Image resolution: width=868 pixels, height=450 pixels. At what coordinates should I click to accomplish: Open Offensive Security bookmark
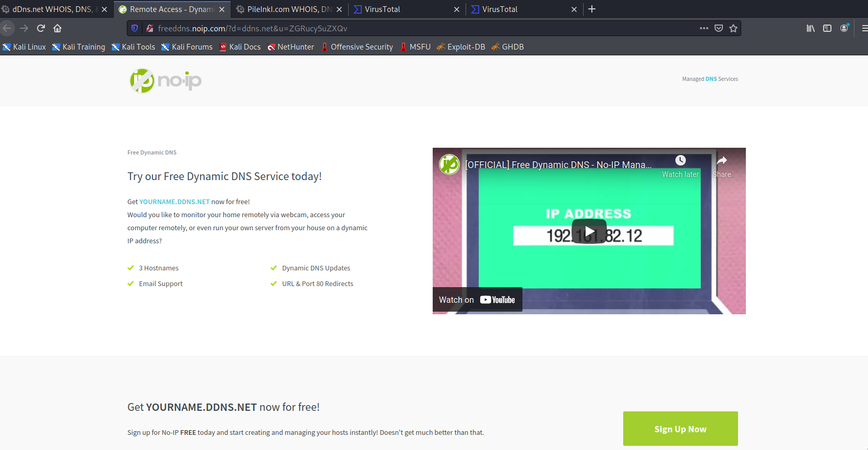tap(357, 47)
